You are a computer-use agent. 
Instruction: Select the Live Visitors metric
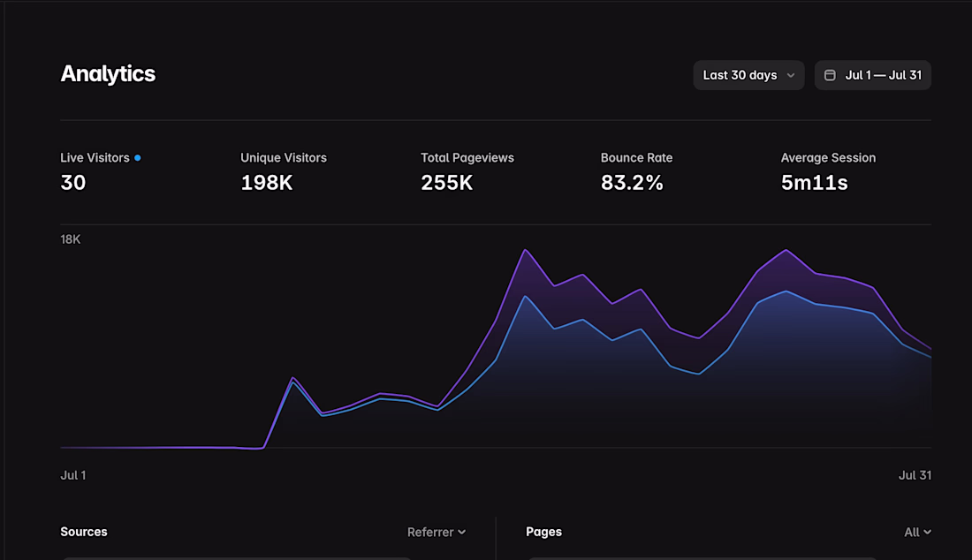101,171
